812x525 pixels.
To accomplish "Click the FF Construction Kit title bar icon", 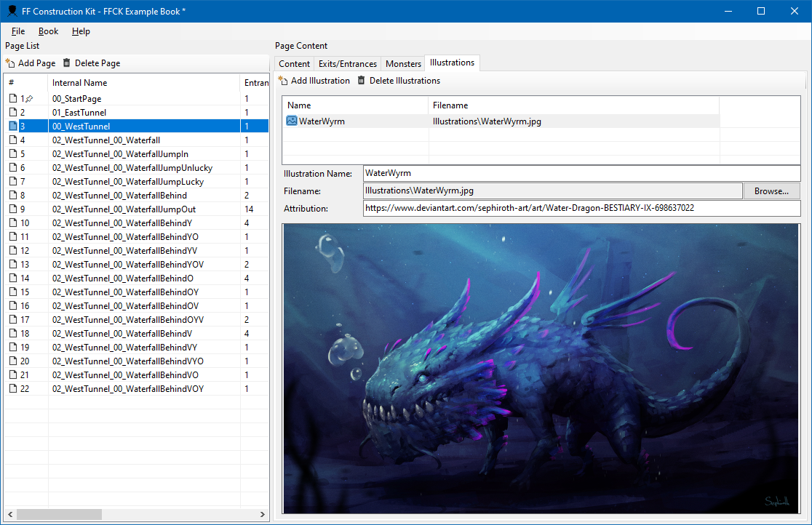I will [x=12, y=11].
